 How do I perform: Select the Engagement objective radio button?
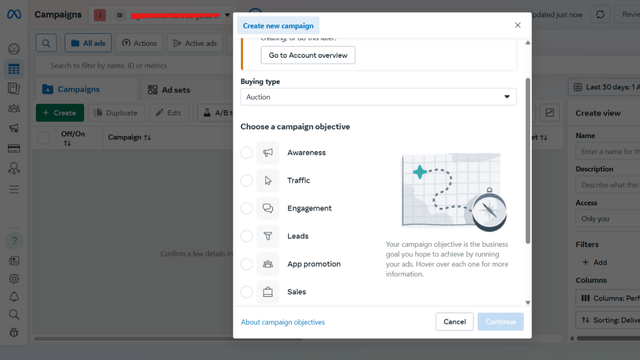247,208
